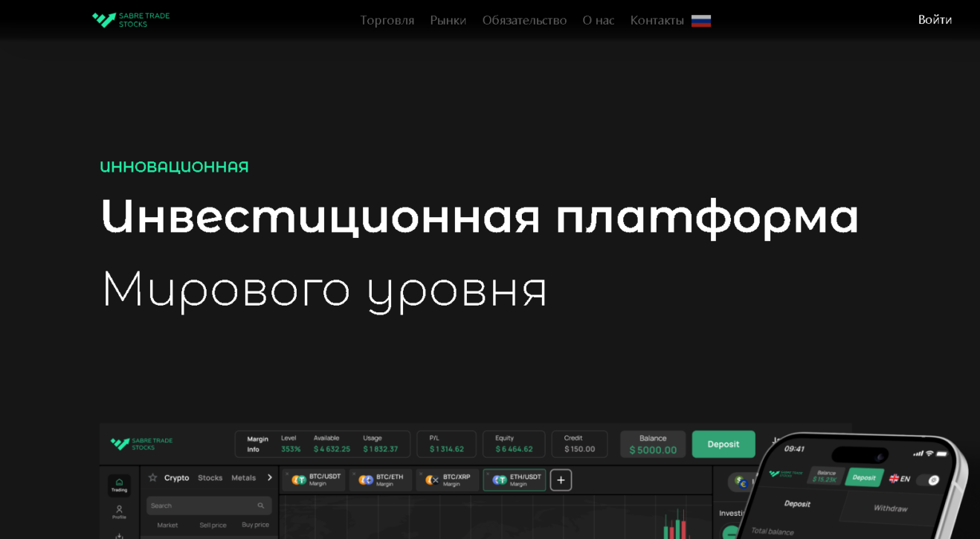Click the P/L value "$ 1 314.62"

pos(447,449)
